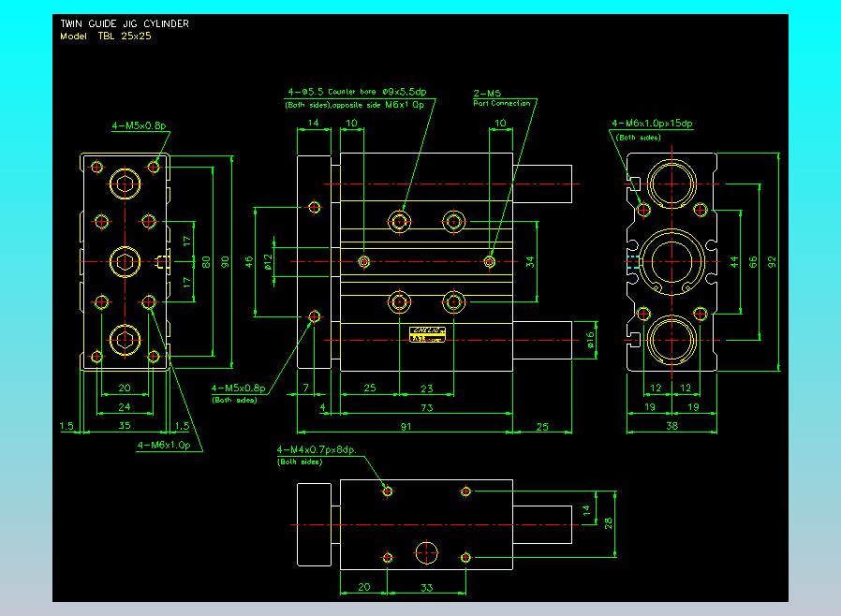Select the counter bore ø9x5.5dp callout text
Viewport: 841px width, 616px height.
[357, 93]
